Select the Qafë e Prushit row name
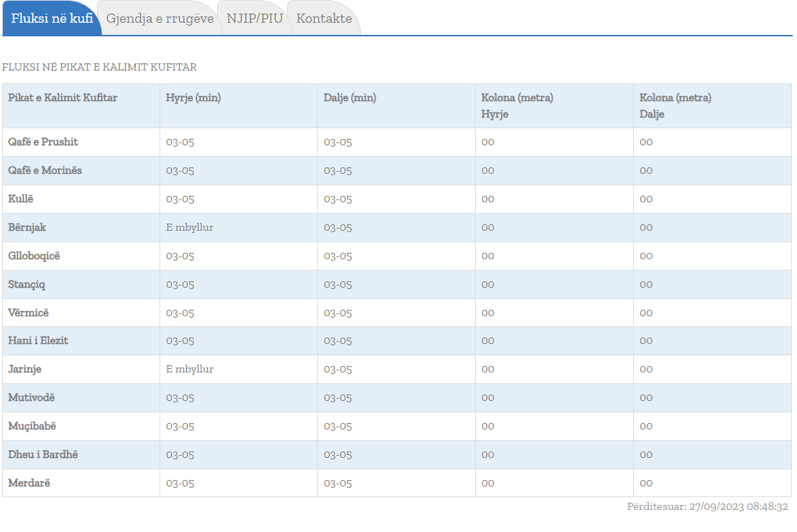797x532 pixels. [x=43, y=142]
